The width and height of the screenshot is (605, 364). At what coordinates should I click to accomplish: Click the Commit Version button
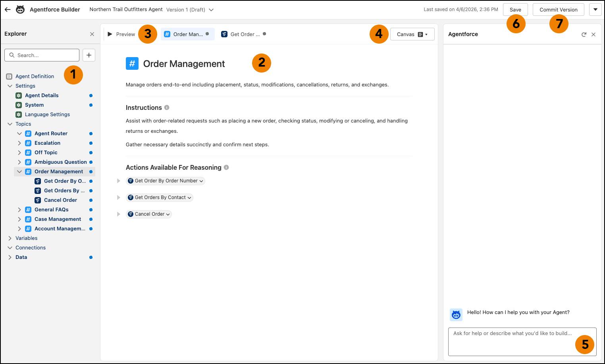point(558,10)
